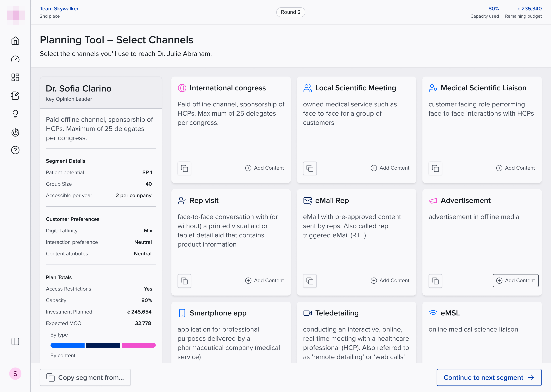Click the Key Opinion Leader subtitle

[69, 99]
